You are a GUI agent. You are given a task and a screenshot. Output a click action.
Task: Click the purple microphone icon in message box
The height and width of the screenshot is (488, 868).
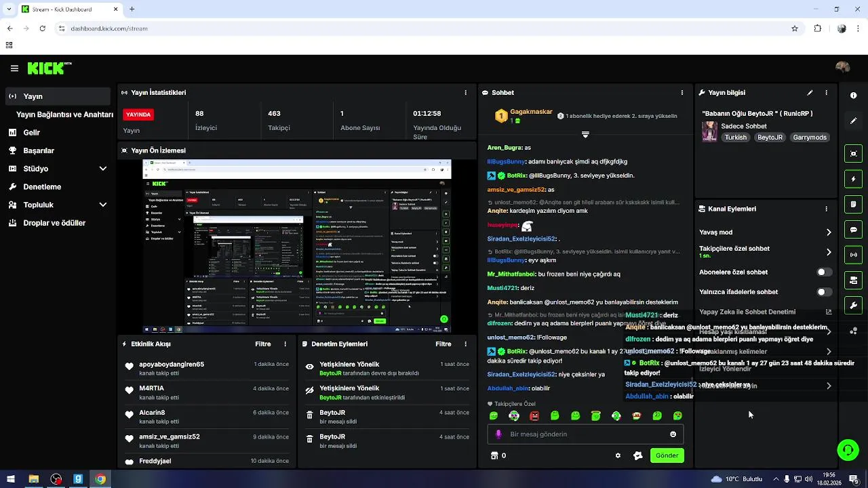tap(499, 434)
